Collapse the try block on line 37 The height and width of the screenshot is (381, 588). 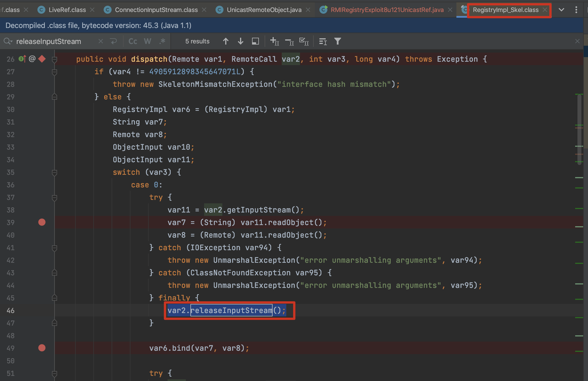point(55,198)
